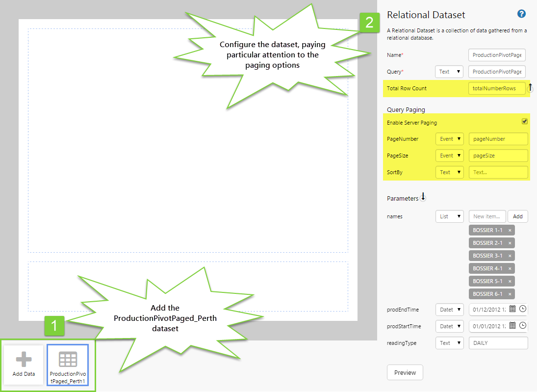Open calendar picker for prodStartTime
537x392 pixels.
(512, 326)
